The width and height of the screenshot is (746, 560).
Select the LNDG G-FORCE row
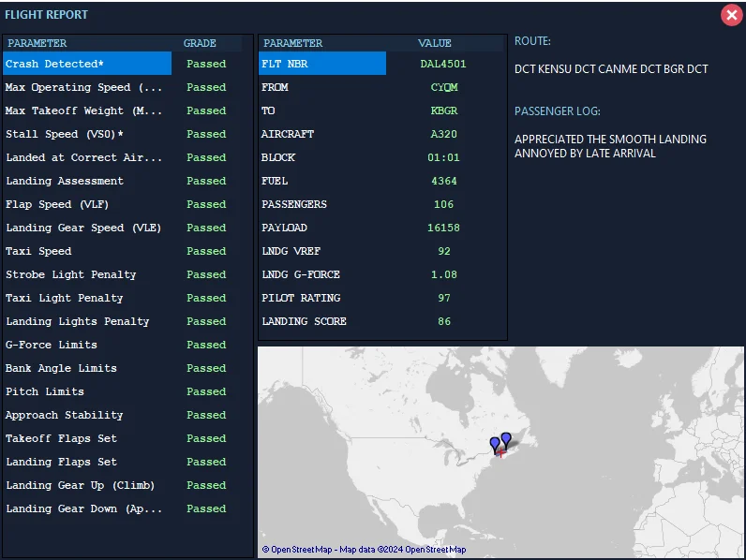click(380, 274)
